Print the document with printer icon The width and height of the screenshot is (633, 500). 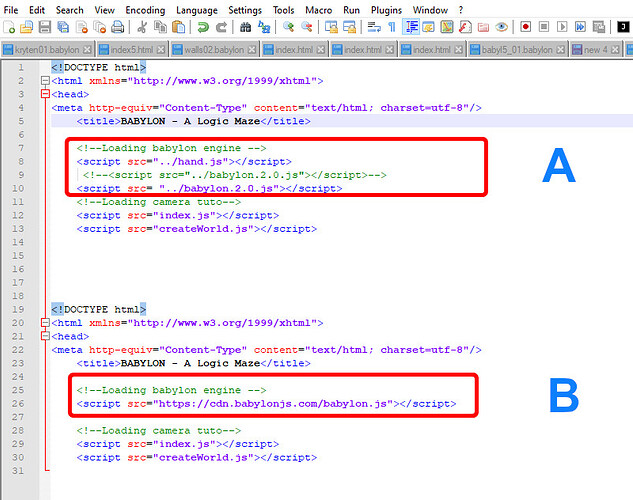coord(117,27)
